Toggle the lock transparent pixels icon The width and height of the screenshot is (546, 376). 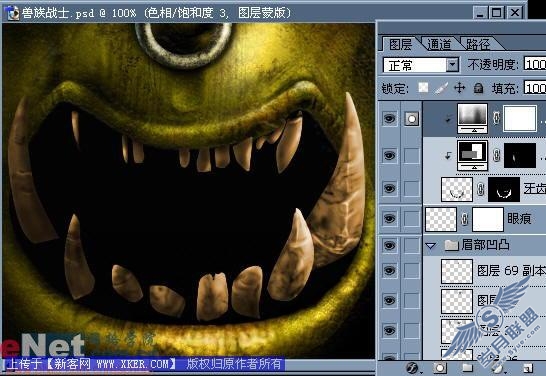click(x=423, y=87)
